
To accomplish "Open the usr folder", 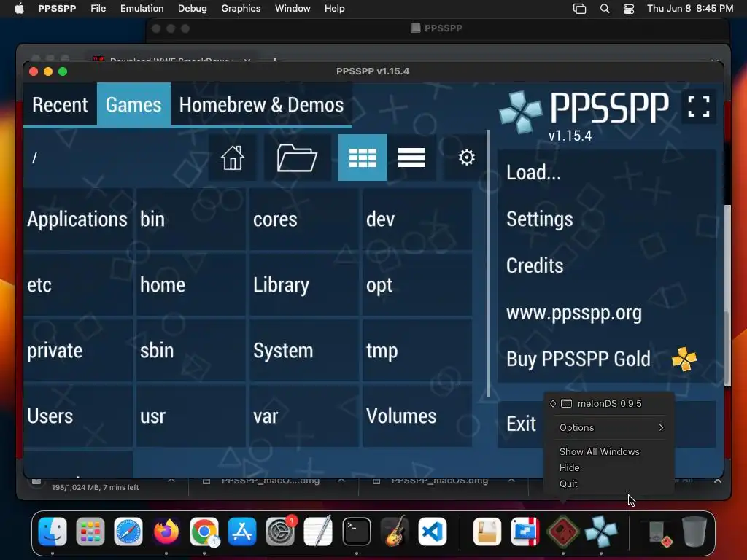I will (190, 416).
